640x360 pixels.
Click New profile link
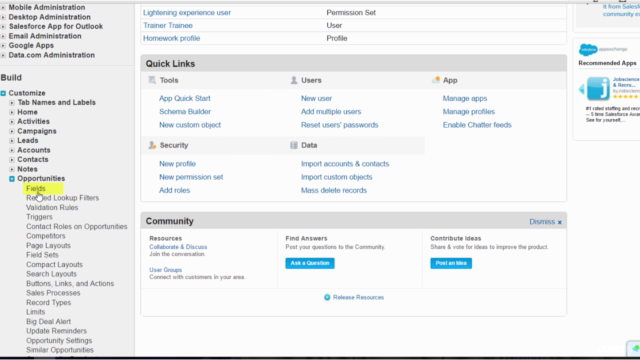click(177, 164)
